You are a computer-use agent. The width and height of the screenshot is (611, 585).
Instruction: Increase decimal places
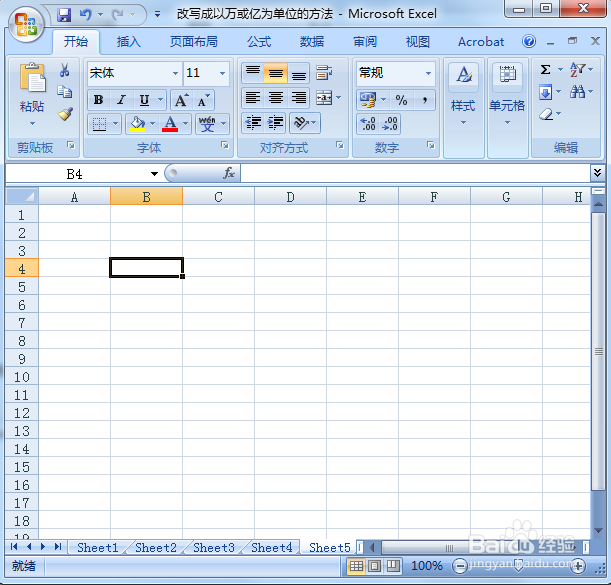coord(367,124)
